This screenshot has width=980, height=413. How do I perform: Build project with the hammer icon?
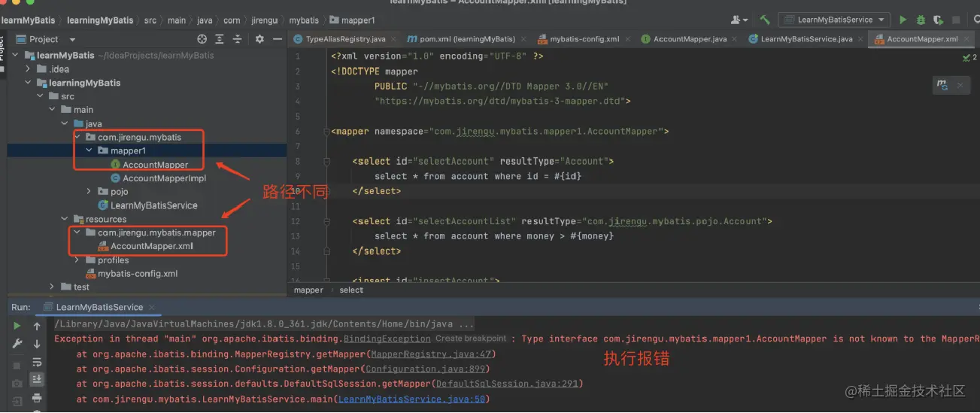coord(765,20)
